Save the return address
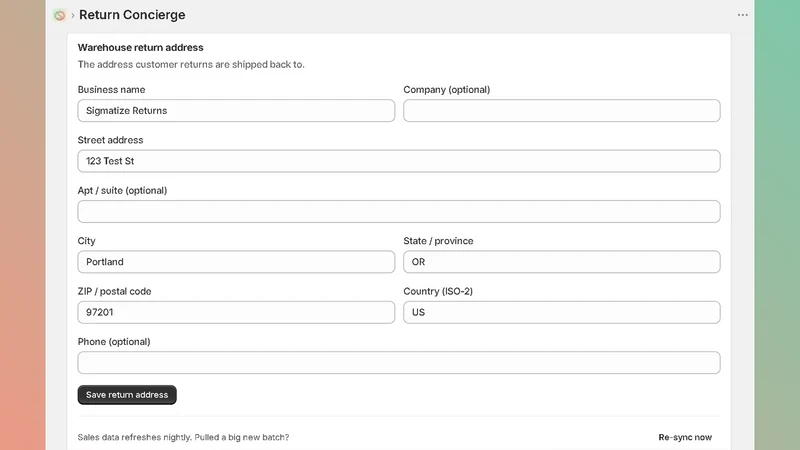 (x=127, y=395)
